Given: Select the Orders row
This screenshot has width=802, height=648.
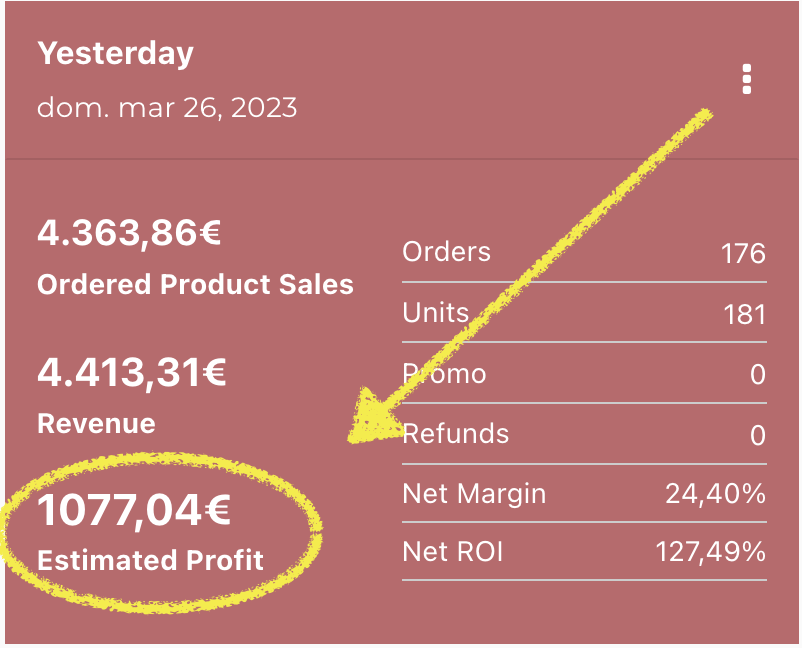Looking at the screenshot, I should pyautogui.click(x=584, y=253).
